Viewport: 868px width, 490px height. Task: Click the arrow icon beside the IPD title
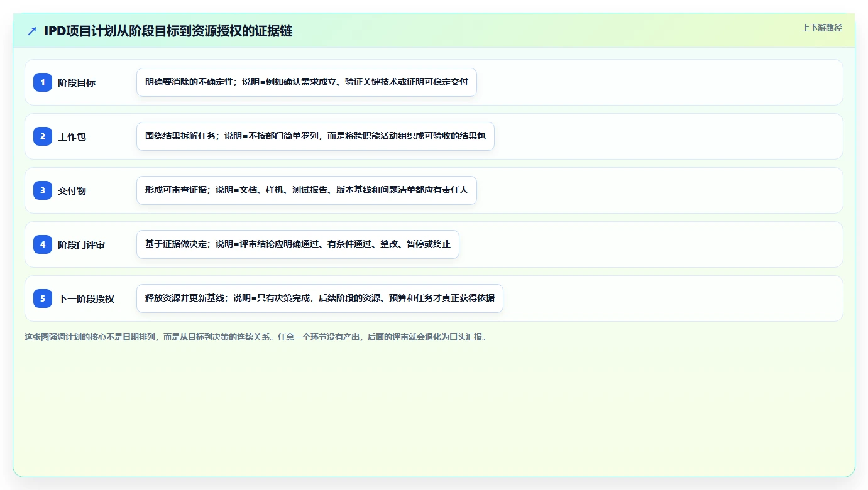point(32,31)
